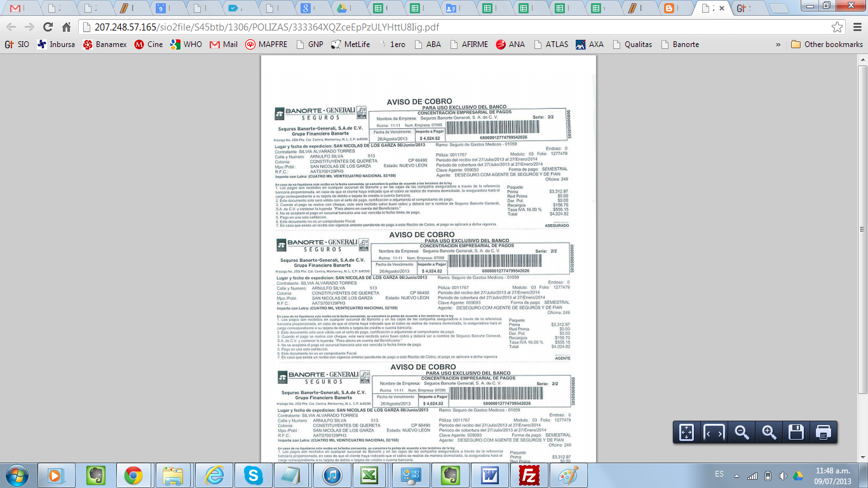Image resolution: width=868 pixels, height=488 pixels.
Task: Expand the hidden bookmarks chevron
Action: [778, 44]
